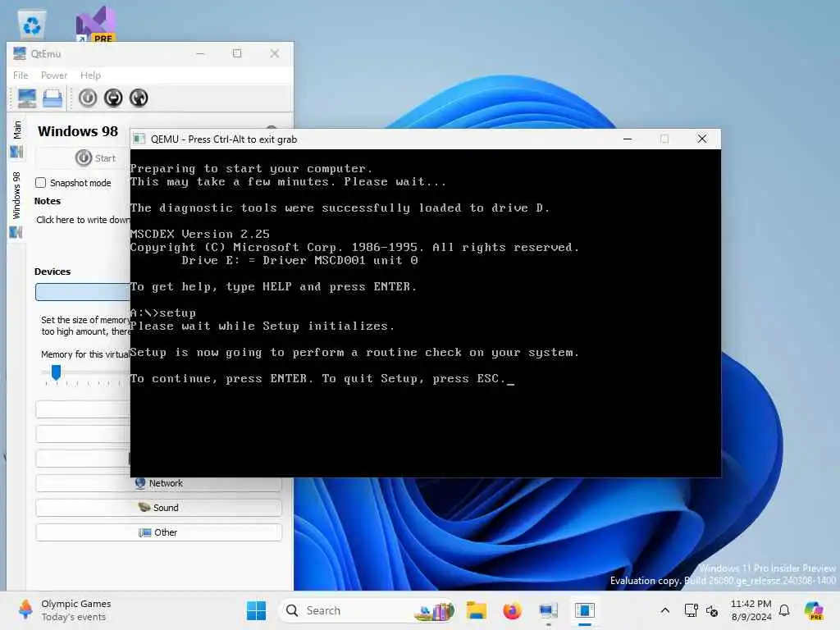Click inside the QEMU console screen

coord(426,313)
